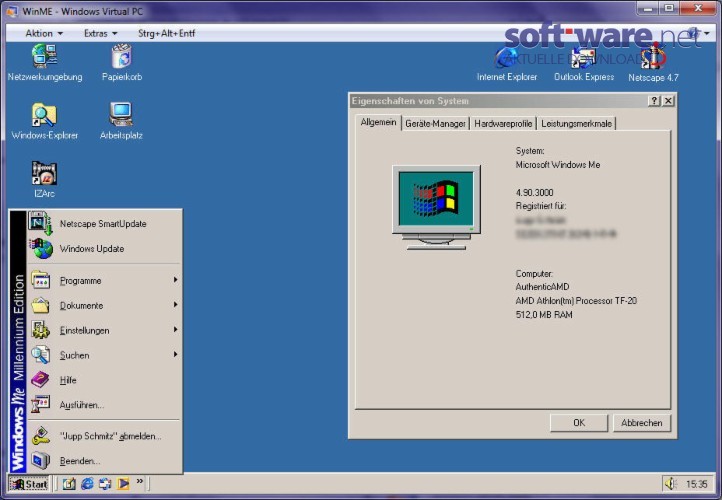
Task: Click the Netscape SmartUpdate icon in Start menu
Action: pos(41,223)
